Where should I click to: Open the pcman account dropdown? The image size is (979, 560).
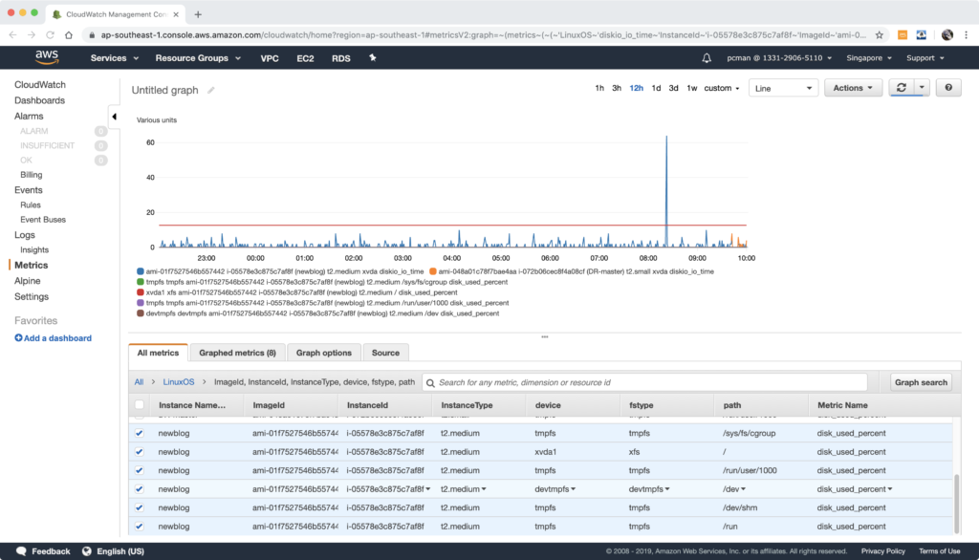(779, 58)
